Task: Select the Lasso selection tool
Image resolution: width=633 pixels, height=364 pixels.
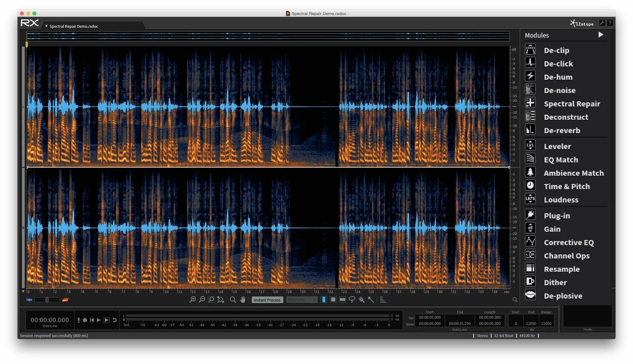Action: pyautogui.click(x=352, y=300)
